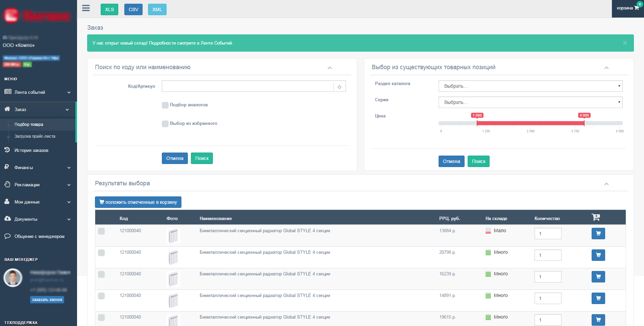Click the low-stock Мало indicator icon
Screen dimensions: 644x326
(488, 231)
